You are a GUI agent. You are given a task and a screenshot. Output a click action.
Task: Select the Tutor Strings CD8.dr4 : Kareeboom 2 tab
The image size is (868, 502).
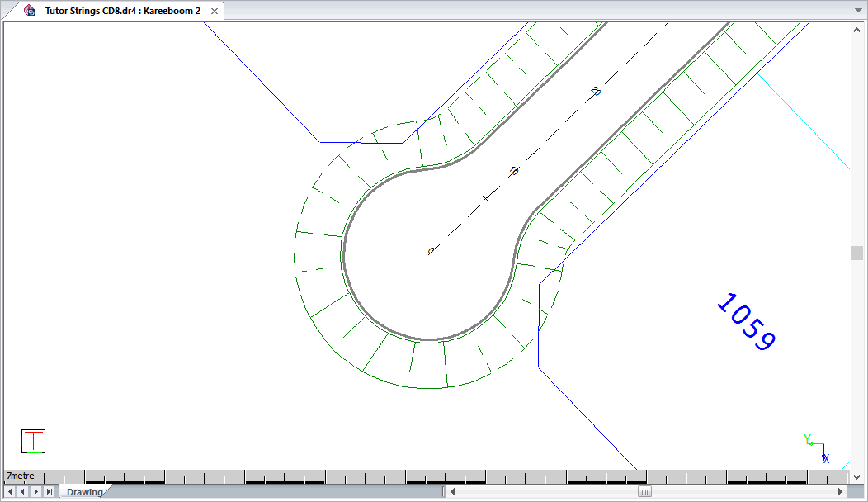pos(122,11)
